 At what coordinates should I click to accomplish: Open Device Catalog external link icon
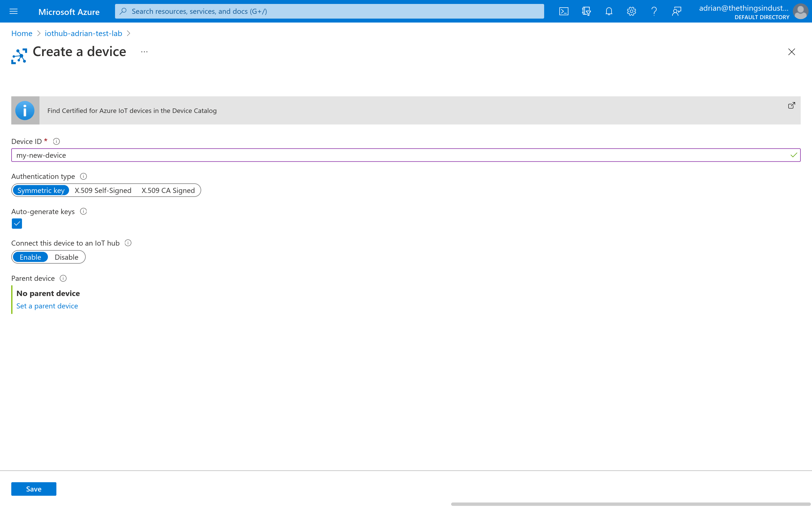point(791,106)
